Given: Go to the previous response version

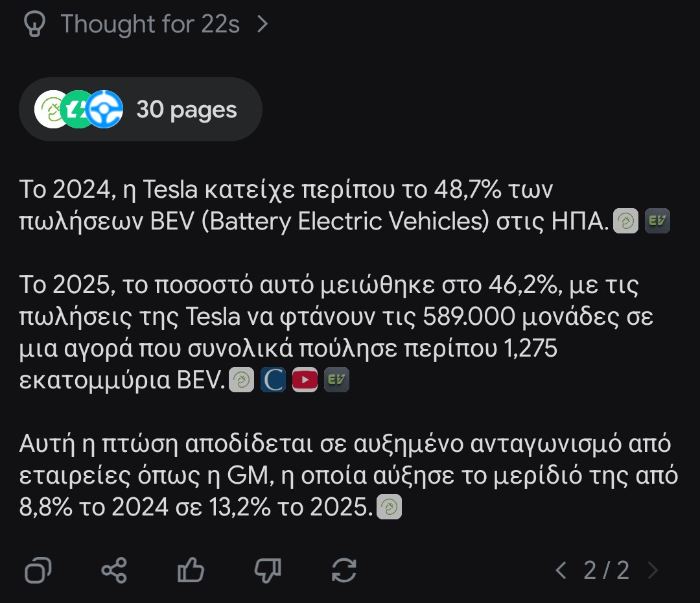Looking at the screenshot, I should click(561, 571).
